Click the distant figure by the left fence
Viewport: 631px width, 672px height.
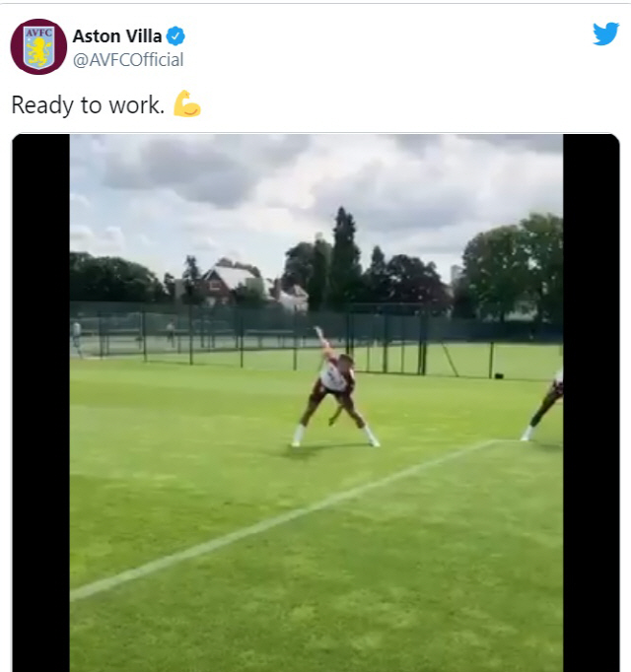(x=77, y=333)
